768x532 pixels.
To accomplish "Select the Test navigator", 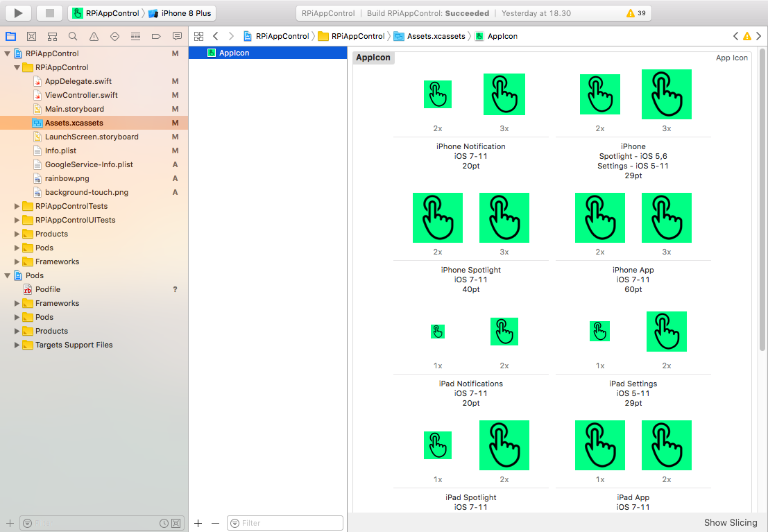I will pos(114,35).
